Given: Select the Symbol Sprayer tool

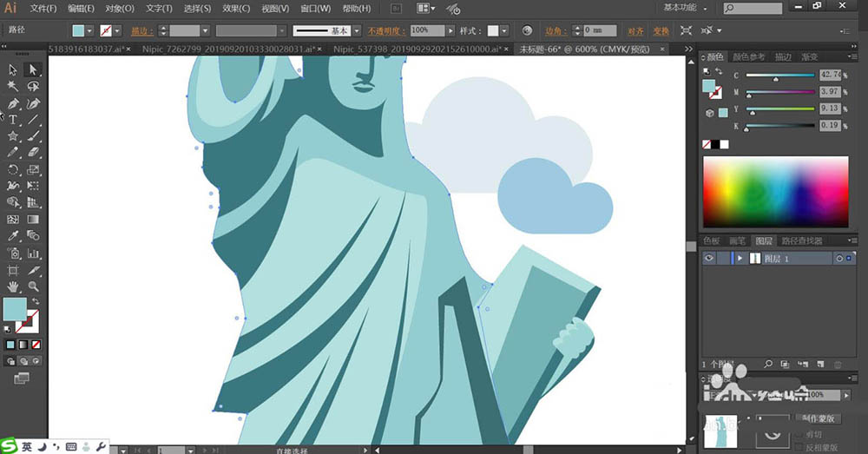Looking at the screenshot, I should 13,253.
